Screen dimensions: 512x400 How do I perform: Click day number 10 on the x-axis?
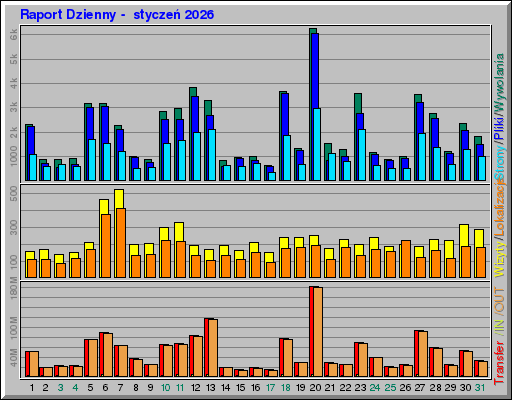click(165, 388)
